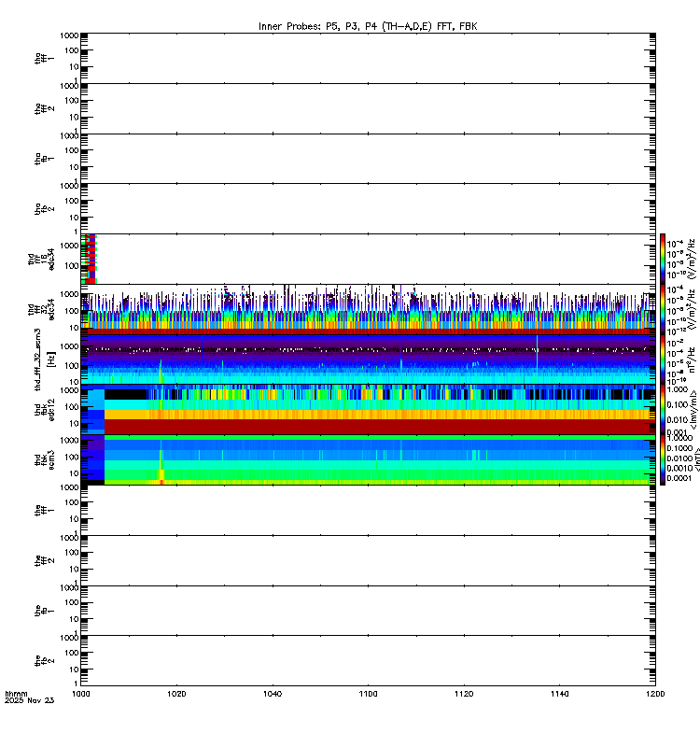Click the thd fff 32 edc34 colorbar
The image size is (700, 747).
point(663,309)
